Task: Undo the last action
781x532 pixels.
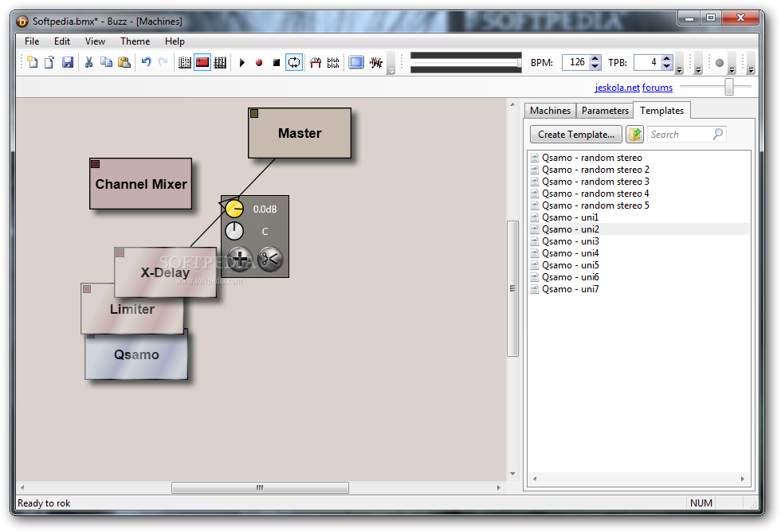Action: click(146, 62)
